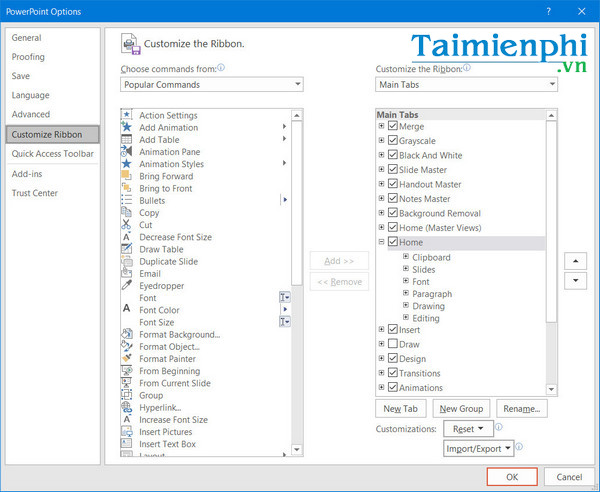Select the Animation Pane icon
Screen dimensions: 600x492
coord(127,152)
